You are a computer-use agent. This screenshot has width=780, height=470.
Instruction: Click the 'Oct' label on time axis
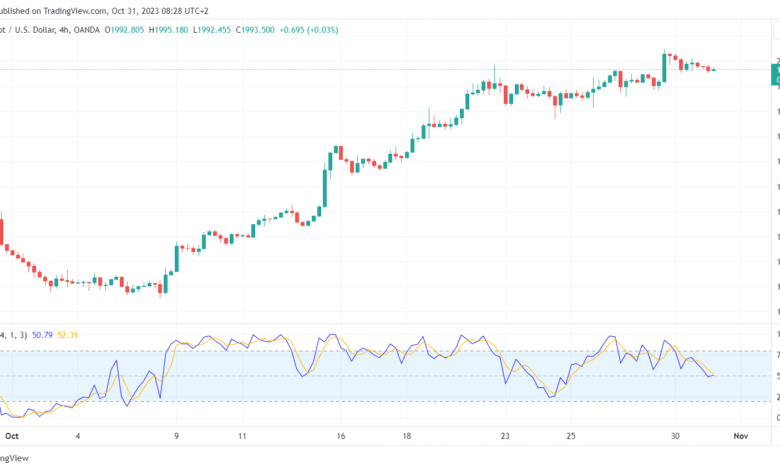pyautogui.click(x=12, y=436)
